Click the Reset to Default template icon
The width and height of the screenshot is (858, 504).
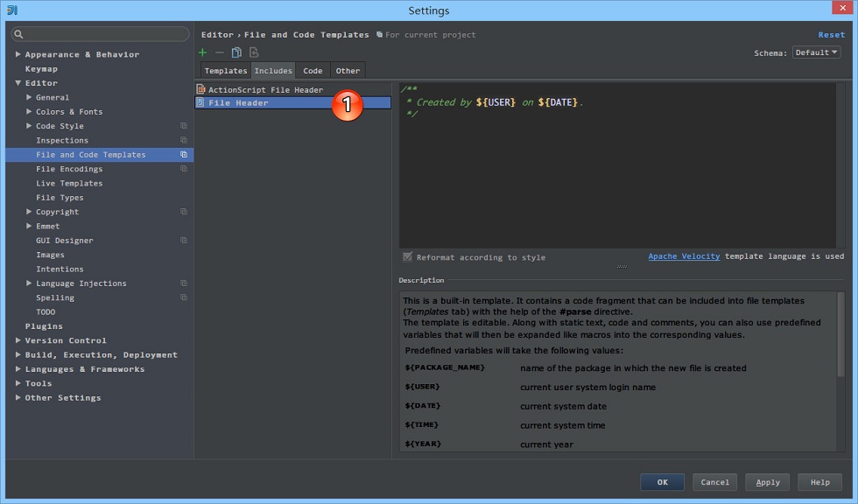pos(254,52)
